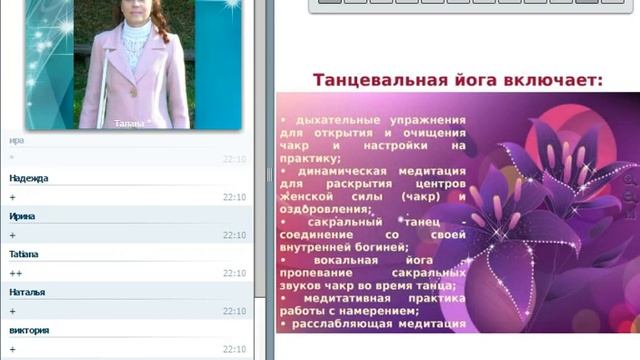Click the '+' message from виктория
This screenshot has height=360, width=640.
tap(13, 349)
